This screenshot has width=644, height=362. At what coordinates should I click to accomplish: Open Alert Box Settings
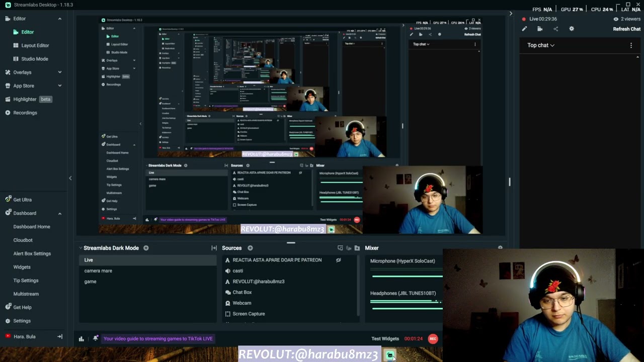click(x=32, y=253)
